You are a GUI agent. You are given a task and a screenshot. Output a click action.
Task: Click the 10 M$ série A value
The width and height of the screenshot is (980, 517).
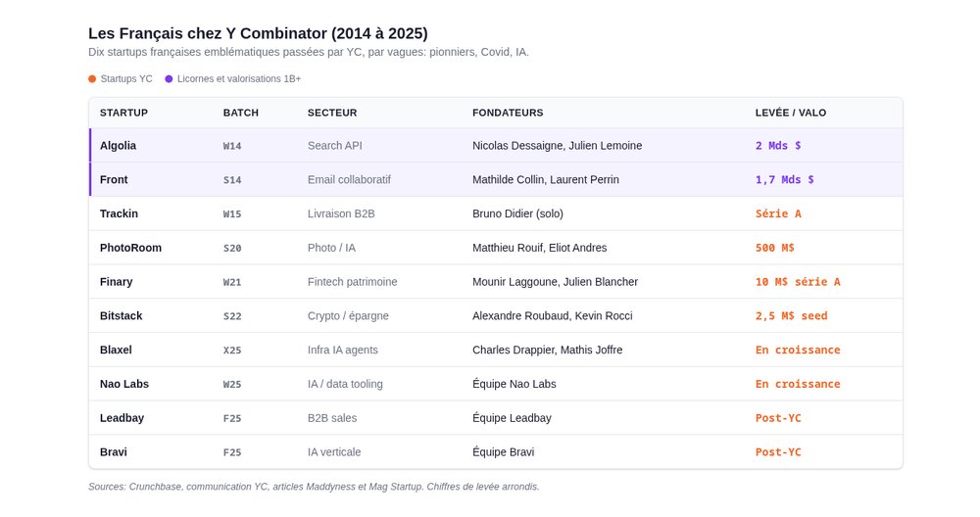pyautogui.click(x=798, y=282)
